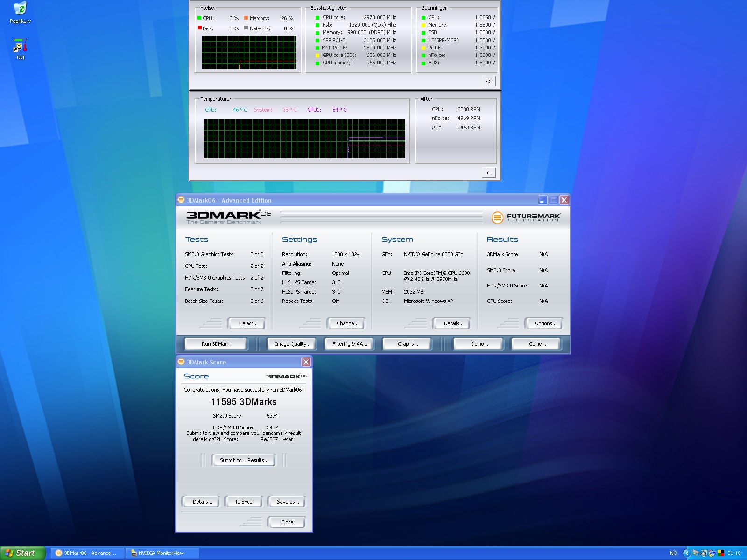This screenshot has height=560, width=747.
Task: Click the HDR/SM3.0 Score 5457 value
Action: tap(272, 427)
